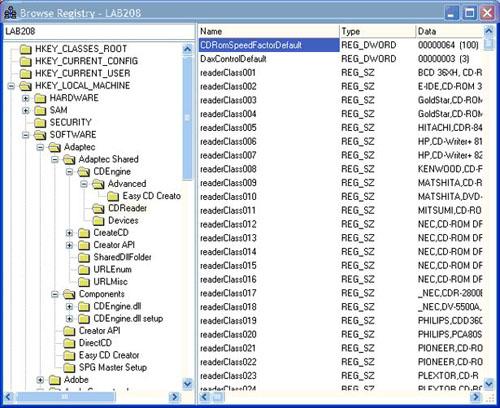
Task: Select the CDRomSpeedFactorDefault value
Action: [x=269, y=45]
